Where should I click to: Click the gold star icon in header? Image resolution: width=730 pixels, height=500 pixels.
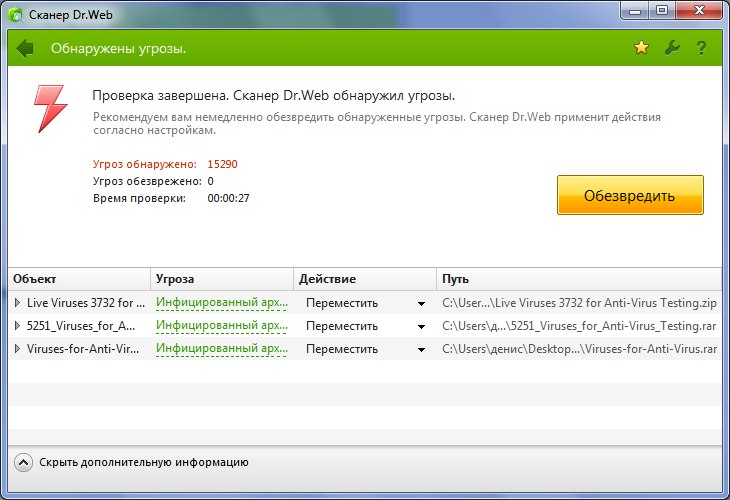[642, 48]
